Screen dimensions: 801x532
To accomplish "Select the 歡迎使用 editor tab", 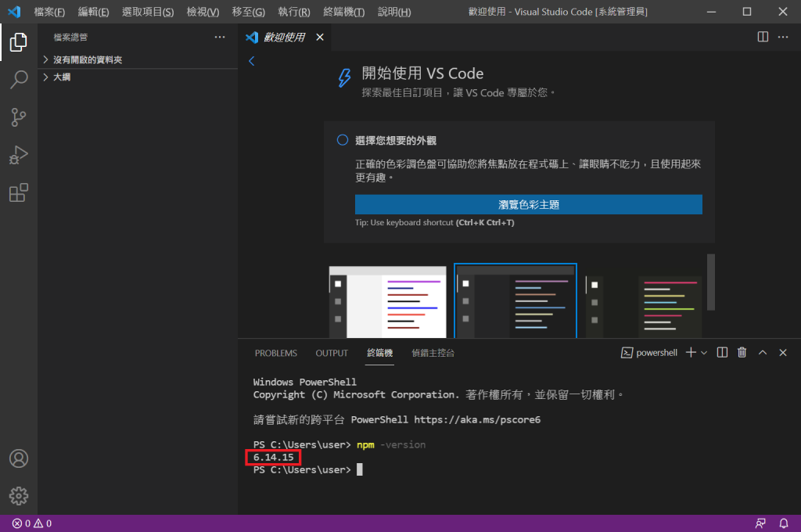I will [285, 37].
